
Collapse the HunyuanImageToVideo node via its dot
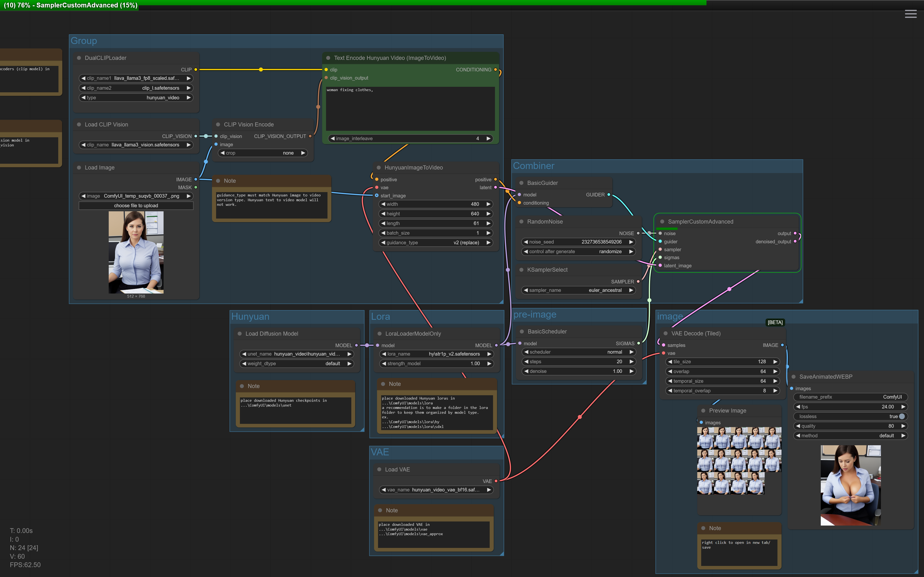pyautogui.click(x=379, y=168)
